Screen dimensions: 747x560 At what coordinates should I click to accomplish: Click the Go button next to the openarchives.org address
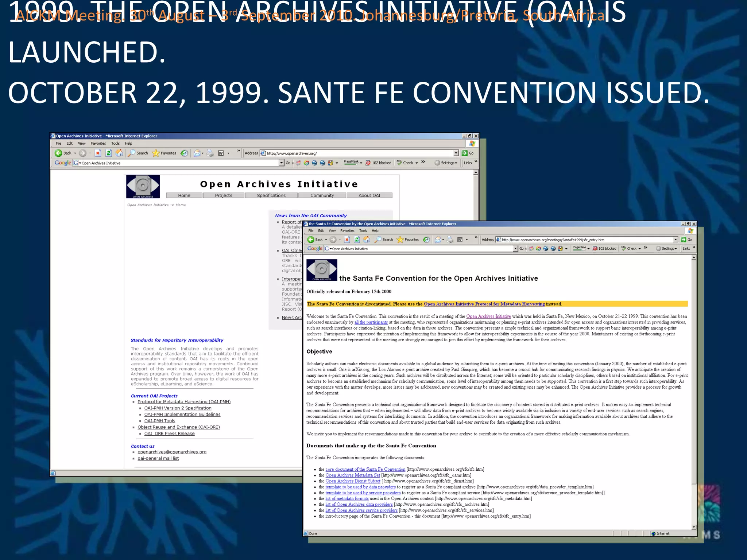[468, 153]
